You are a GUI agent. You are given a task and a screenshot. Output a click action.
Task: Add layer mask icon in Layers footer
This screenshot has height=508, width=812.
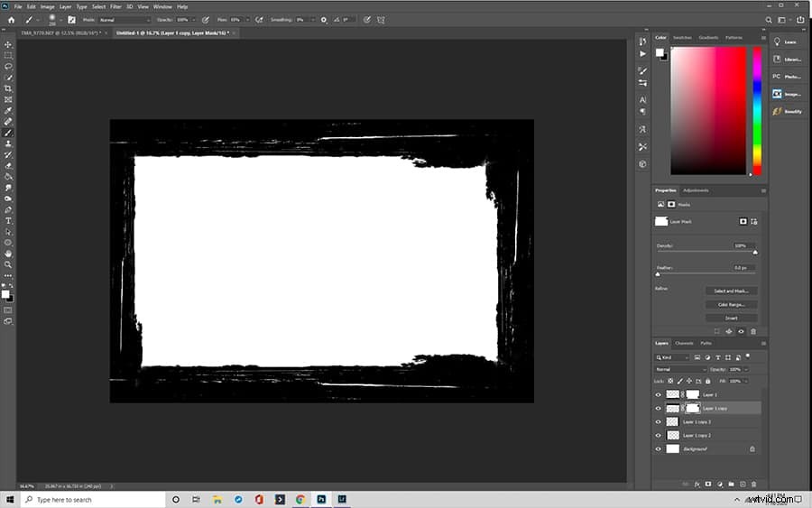tap(708, 485)
